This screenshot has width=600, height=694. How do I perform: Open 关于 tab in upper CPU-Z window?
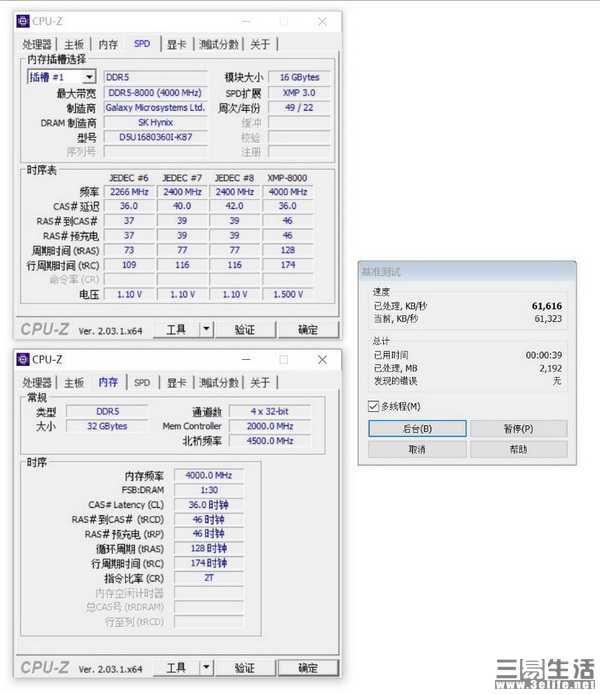[260, 44]
